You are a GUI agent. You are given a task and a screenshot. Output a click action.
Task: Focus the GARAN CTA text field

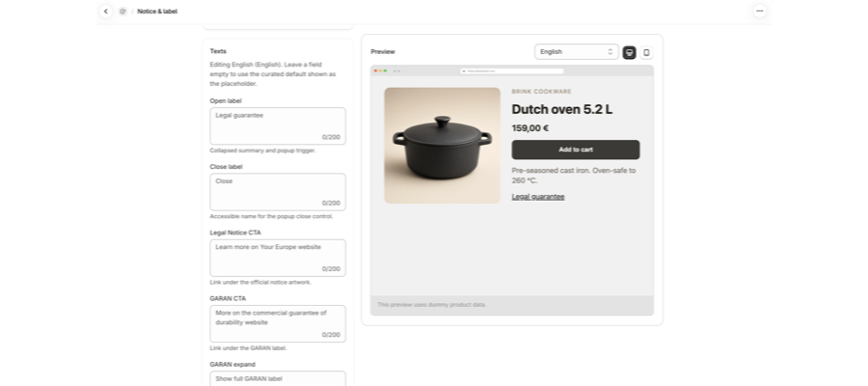coord(278,324)
